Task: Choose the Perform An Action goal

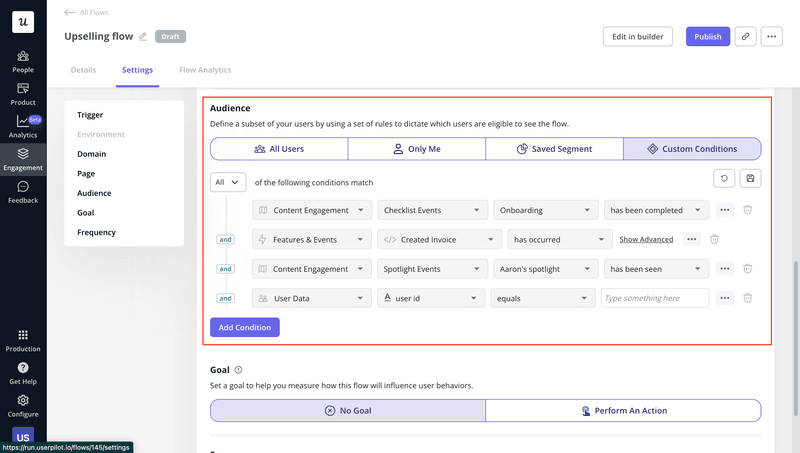Action: pyautogui.click(x=623, y=411)
